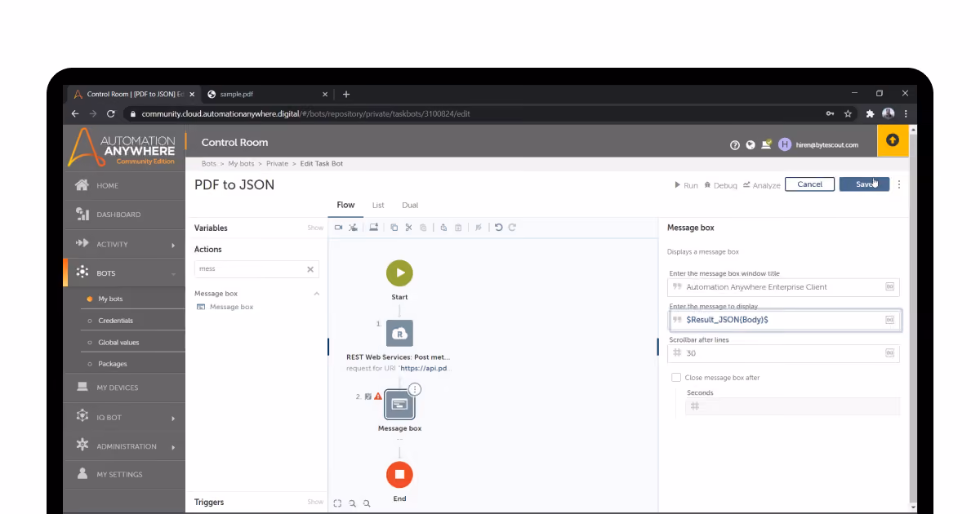Click the globe language icon in header
980x514 pixels.
click(751, 145)
